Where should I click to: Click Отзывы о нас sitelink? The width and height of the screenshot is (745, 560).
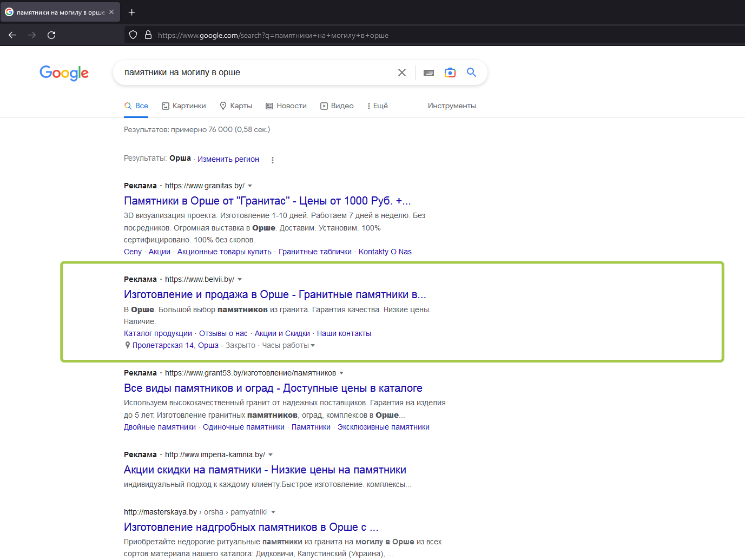[223, 333]
